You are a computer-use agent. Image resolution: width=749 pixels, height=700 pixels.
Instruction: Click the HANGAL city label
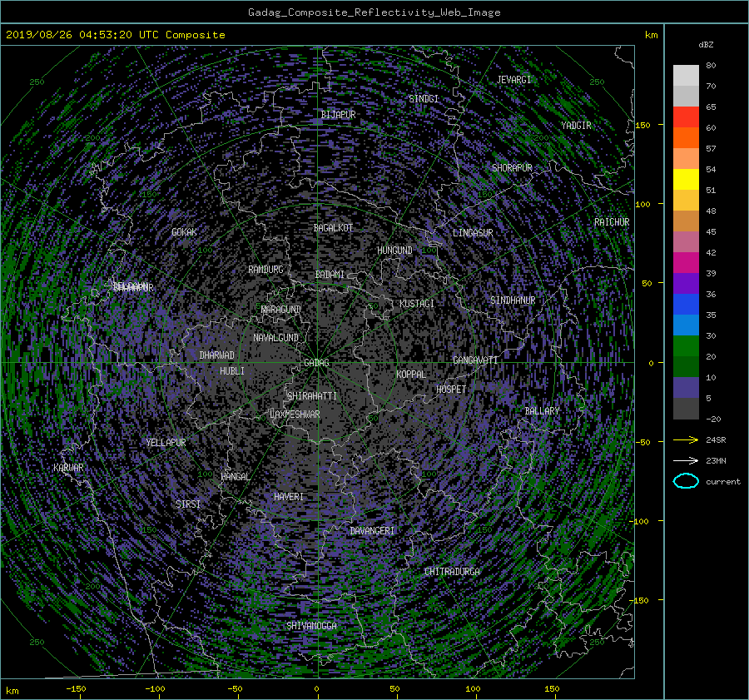235,477
